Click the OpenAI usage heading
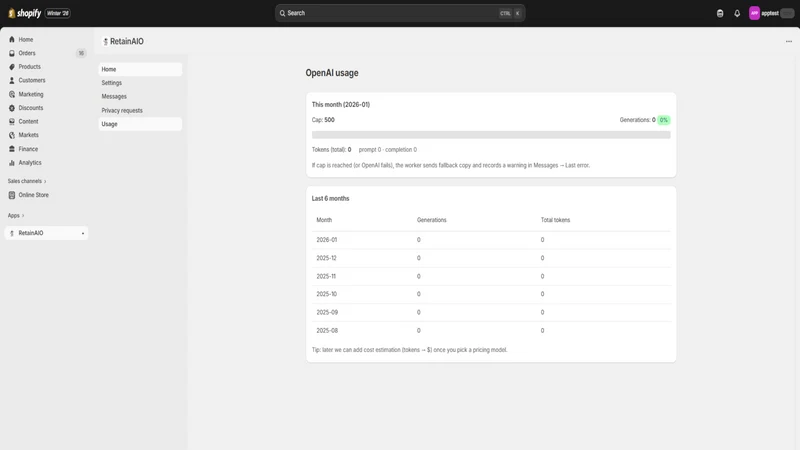 [x=332, y=73]
